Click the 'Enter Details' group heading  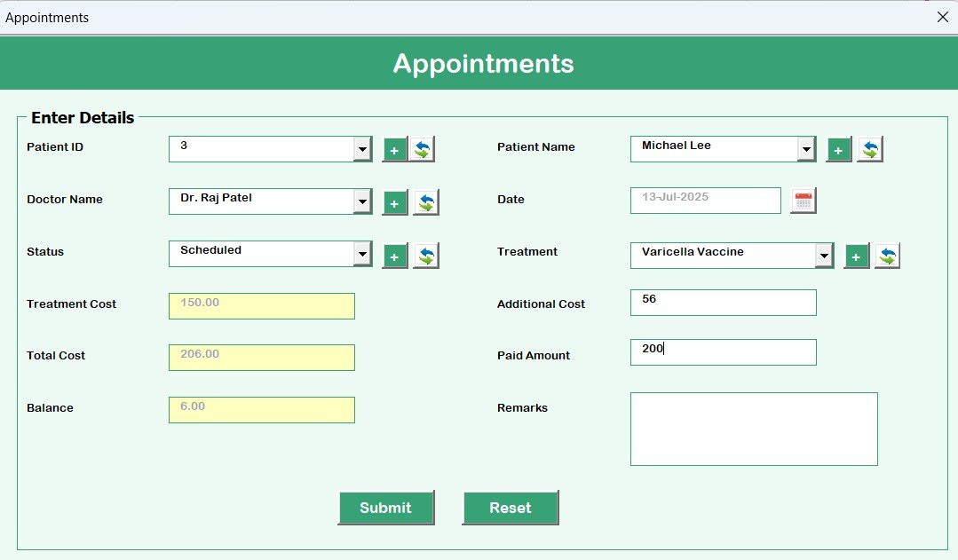83,118
